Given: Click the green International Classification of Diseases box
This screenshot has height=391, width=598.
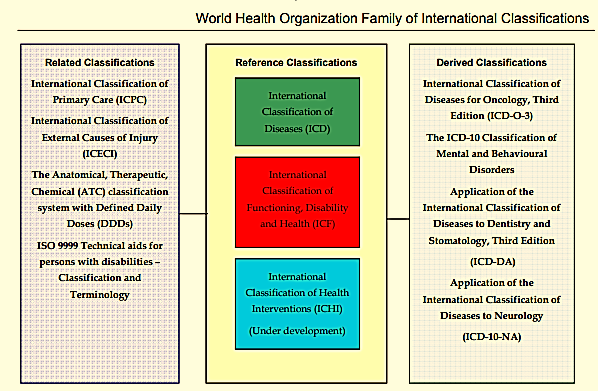Looking at the screenshot, I should tap(297, 112).
